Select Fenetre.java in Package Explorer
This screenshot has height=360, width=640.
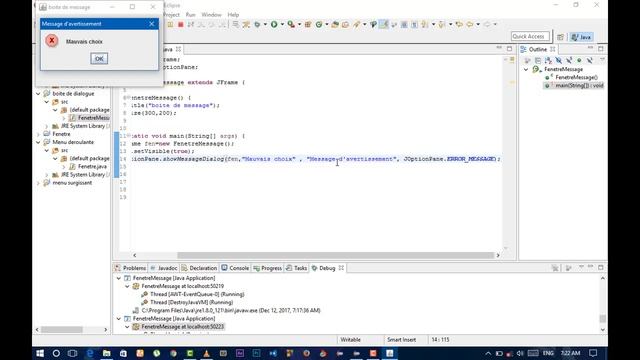click(92, 167)
